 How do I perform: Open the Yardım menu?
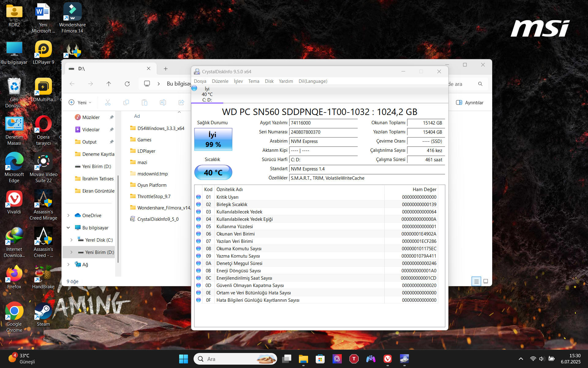point(286,81)
